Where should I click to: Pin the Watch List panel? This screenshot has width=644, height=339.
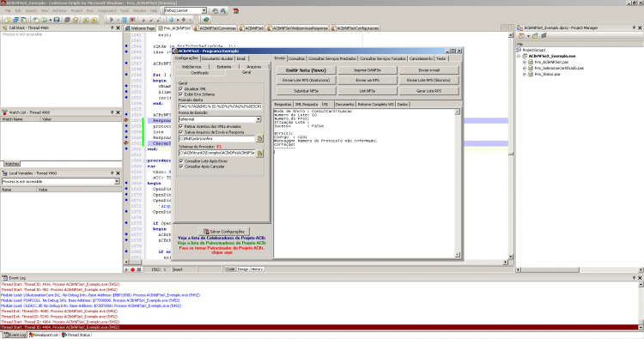click(112, 112)
